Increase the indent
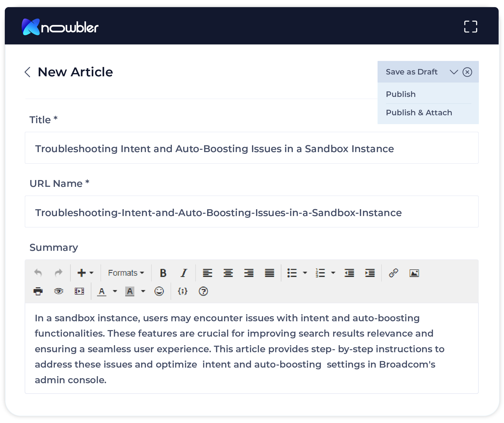Viewport: 504px width, 423px height. pos(370,273)
